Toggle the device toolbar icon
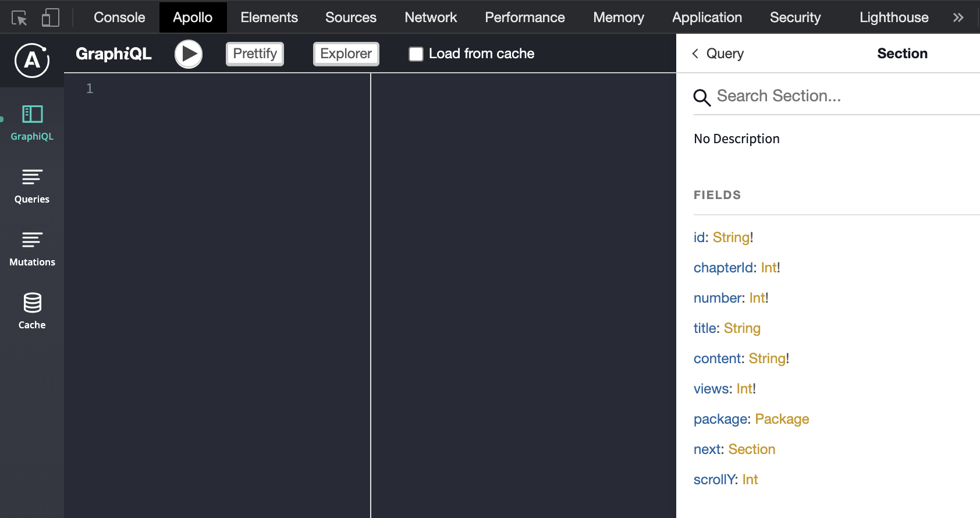 click(51, 17)
